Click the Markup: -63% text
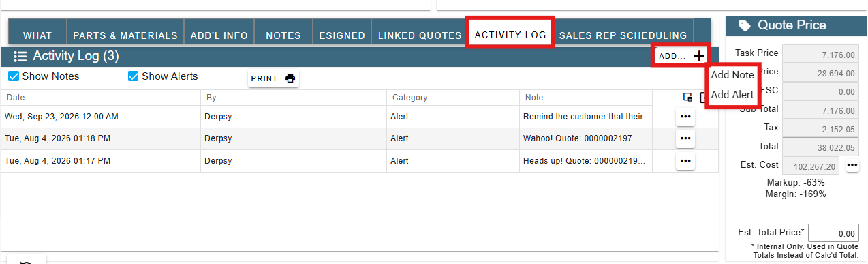 796,183
